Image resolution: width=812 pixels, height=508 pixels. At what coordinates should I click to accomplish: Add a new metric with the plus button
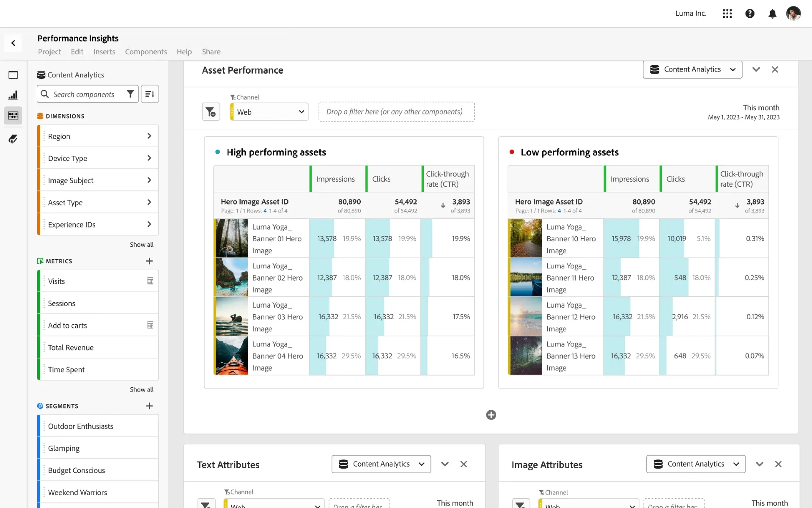149,261
